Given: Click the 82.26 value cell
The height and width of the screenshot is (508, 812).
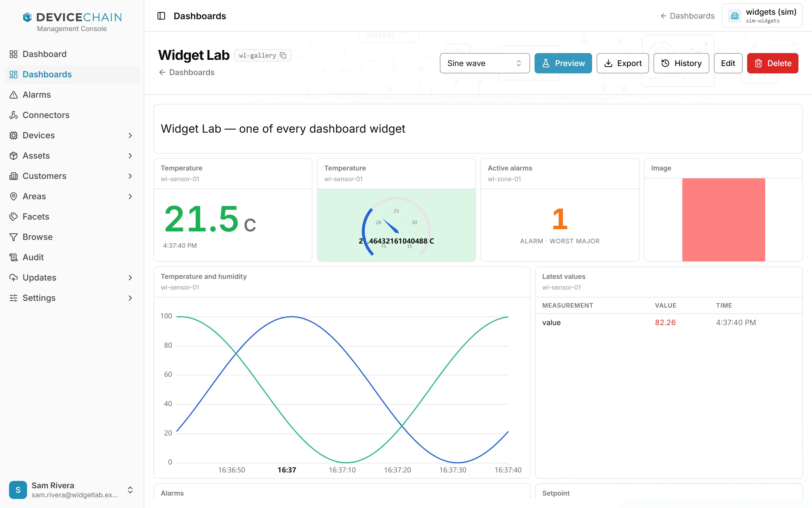Looking at the screenshot, I should (665, 323).
